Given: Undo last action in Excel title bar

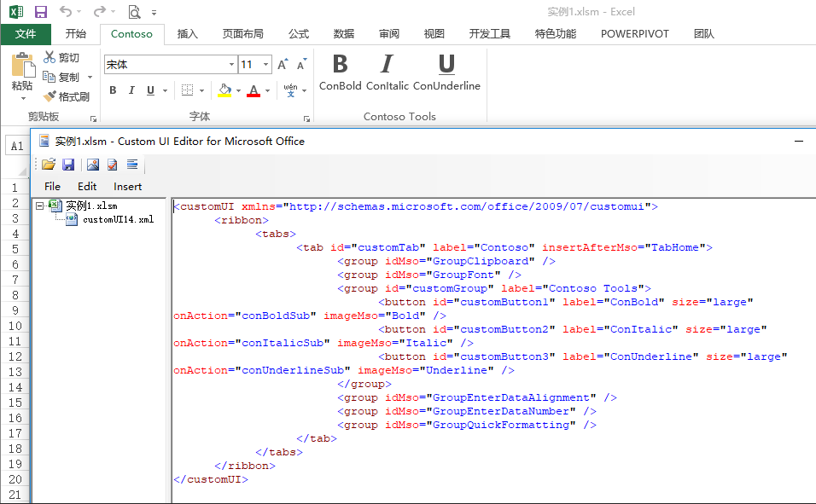Looking at the screenshot, I should point(66,11).
